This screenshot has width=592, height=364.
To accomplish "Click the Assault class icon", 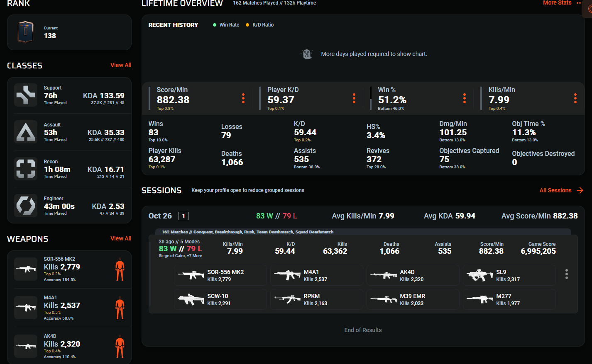I will [x=26, y=132].
